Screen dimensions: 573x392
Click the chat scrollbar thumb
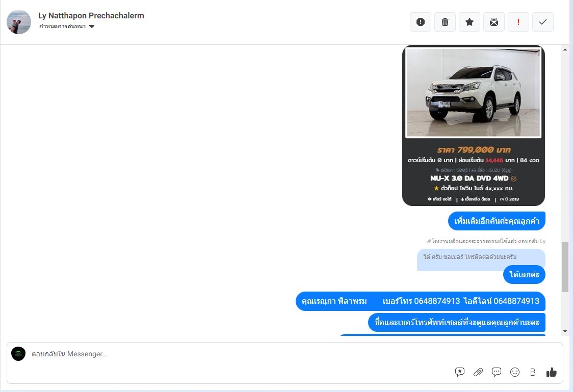tap(565, 267)
